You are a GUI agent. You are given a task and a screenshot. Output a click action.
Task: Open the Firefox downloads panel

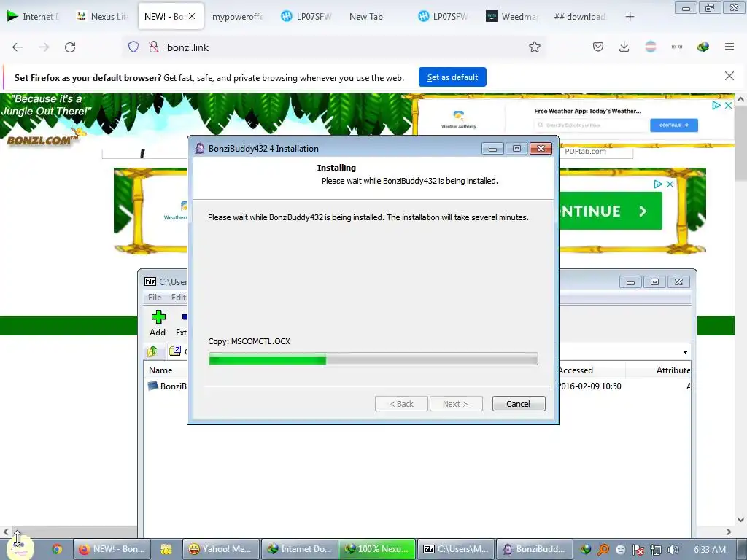(624, 47)
